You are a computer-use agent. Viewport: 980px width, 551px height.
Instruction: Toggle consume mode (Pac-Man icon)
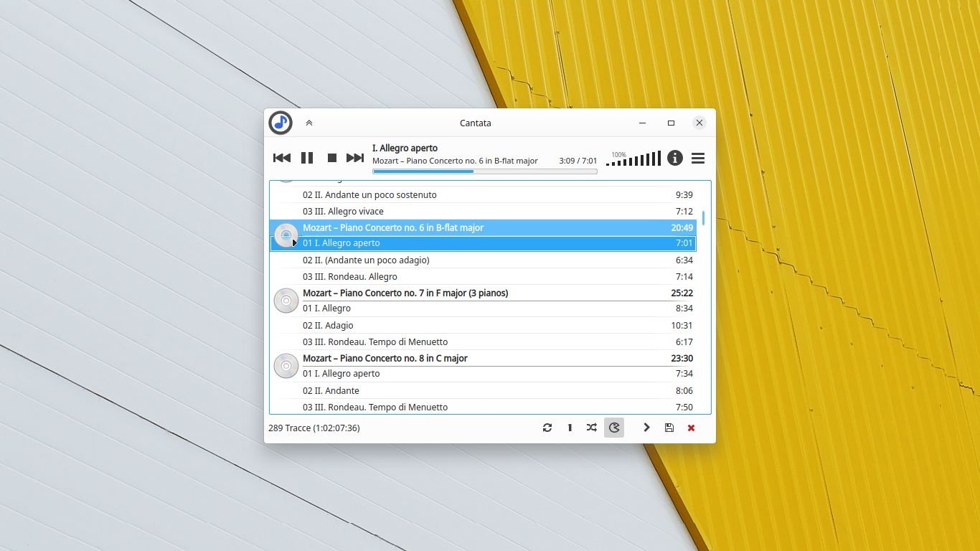(614, 428)
